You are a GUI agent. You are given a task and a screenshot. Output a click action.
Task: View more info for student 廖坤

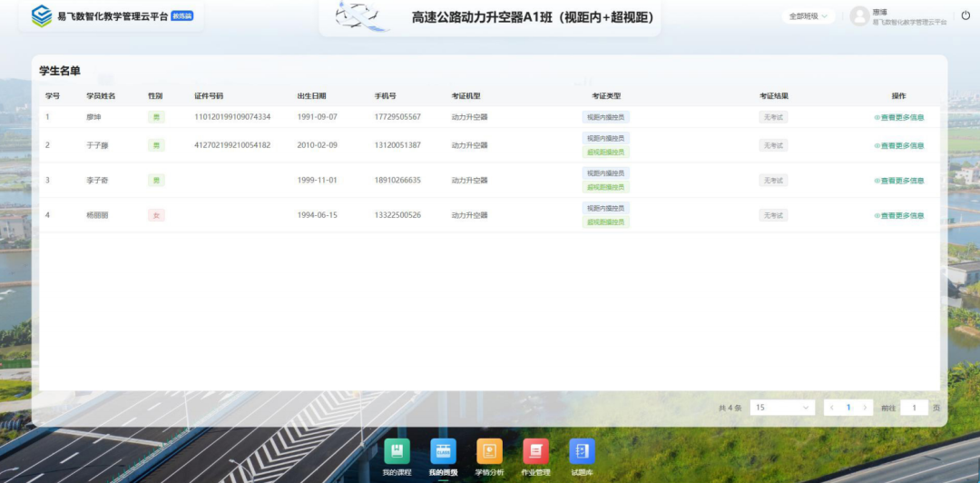pos(899,117)
